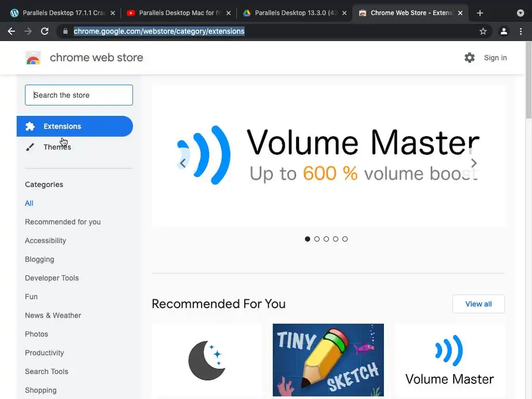Show next carousel banner
Image resolution: width=532 pixels, height=399 pixels.
(474, 163)
